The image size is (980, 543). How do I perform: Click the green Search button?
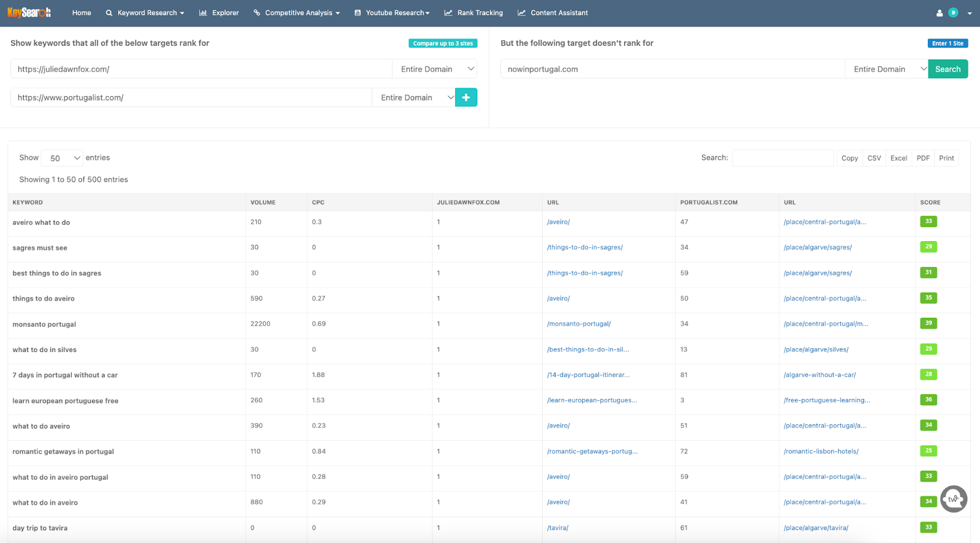[948, 69]
